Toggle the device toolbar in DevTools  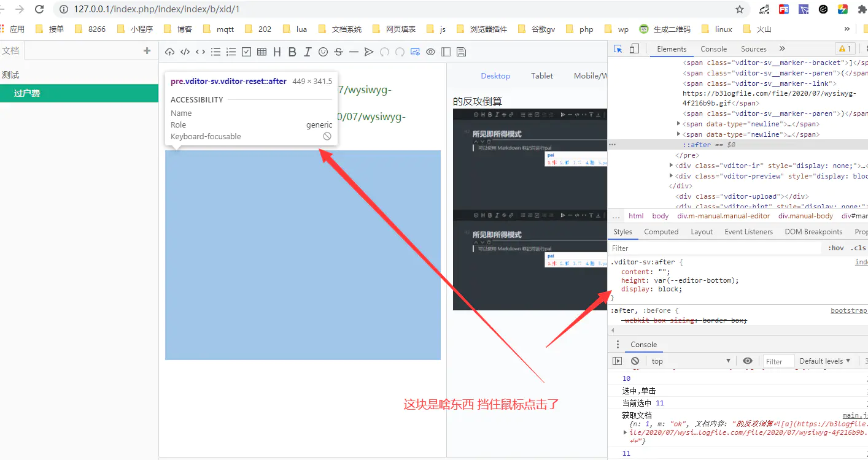point(634,49)
